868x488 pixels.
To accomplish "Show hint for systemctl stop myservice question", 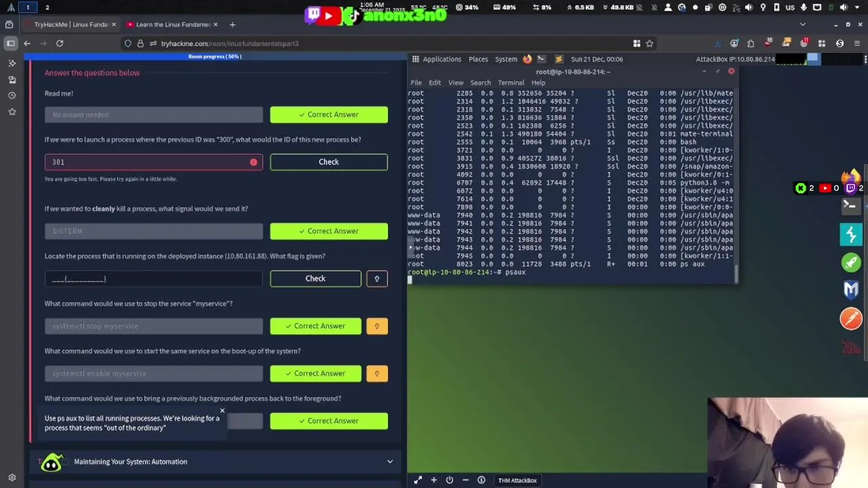I will pos(377,326).
